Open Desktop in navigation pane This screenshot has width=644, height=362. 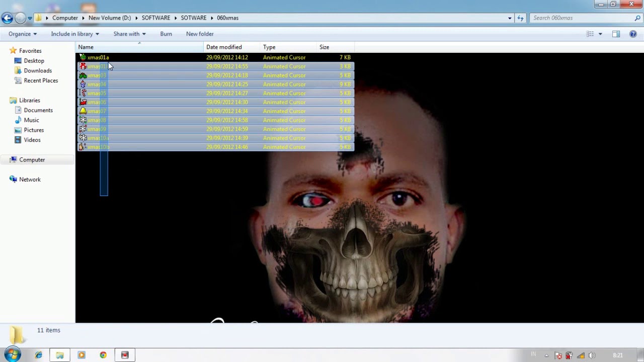34,61
